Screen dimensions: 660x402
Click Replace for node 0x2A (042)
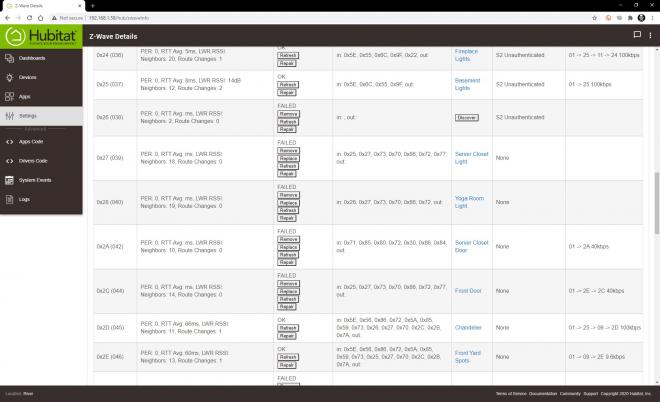(x=288, y=247)
